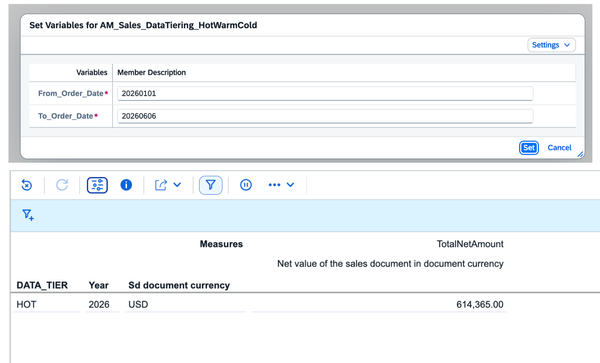This screenshot has height=363, width=600.
Task: Focus the From_Order_Date input field
Action: click(325, 93)
